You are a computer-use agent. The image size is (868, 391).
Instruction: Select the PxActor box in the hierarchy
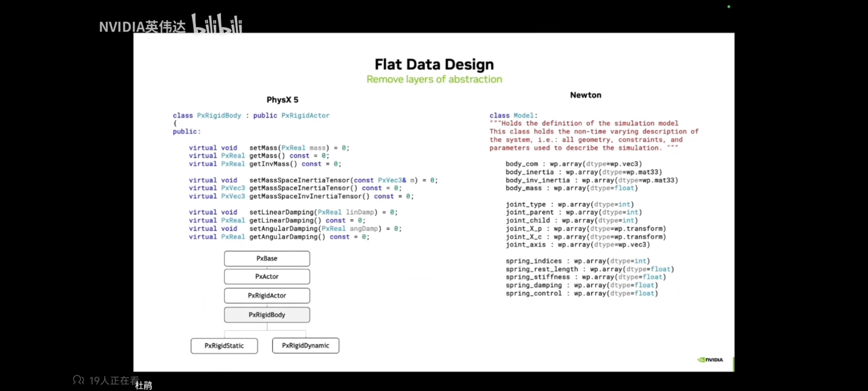click(267, 276)
